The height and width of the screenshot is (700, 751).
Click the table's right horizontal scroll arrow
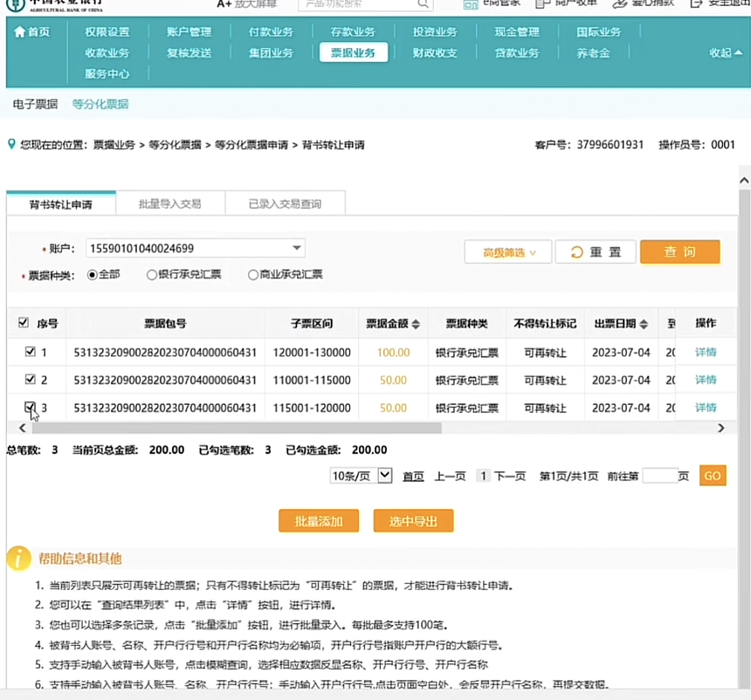[x=720, y=428]
